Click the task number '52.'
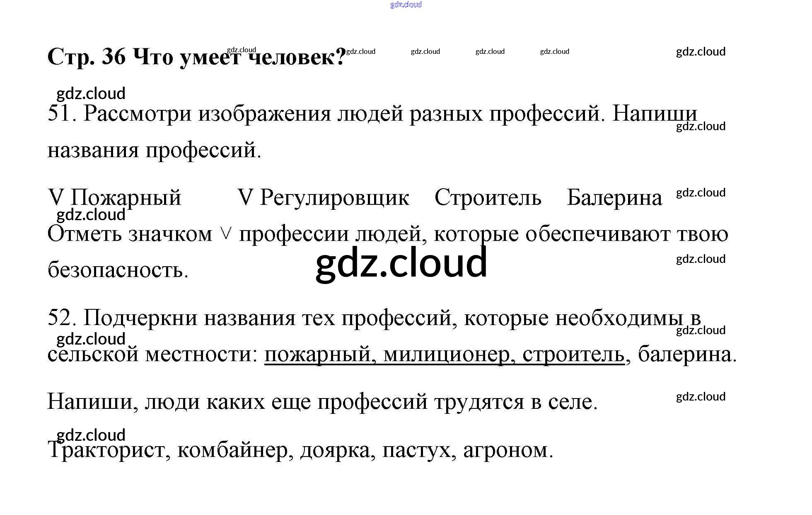This screenshot has width=812, height=515. [x=62, y=318]
